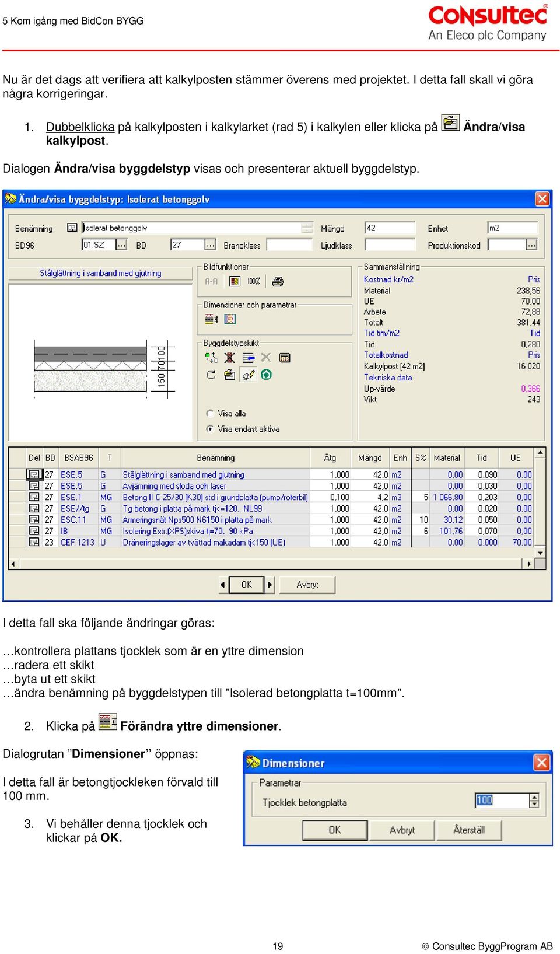Click the empty Ljudklass input field
Screen dimensions: 560x954
pos(390,245)
